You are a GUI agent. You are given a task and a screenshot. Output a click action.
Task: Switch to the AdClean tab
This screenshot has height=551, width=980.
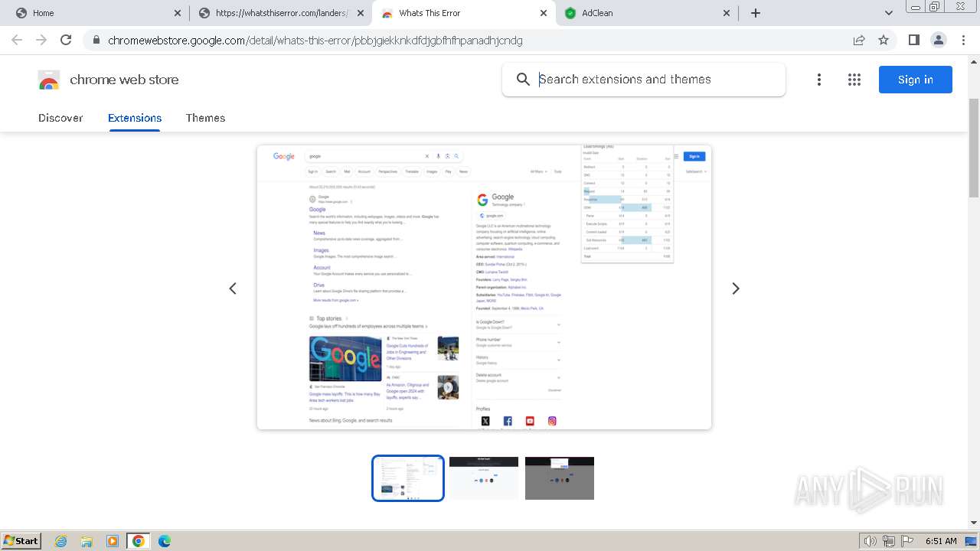click(647, 13)
